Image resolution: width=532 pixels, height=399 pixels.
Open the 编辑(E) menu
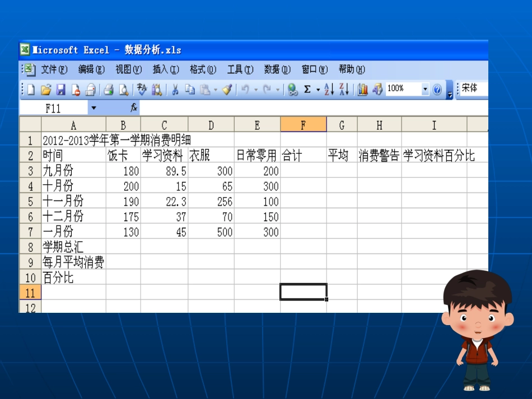point(91,69)
